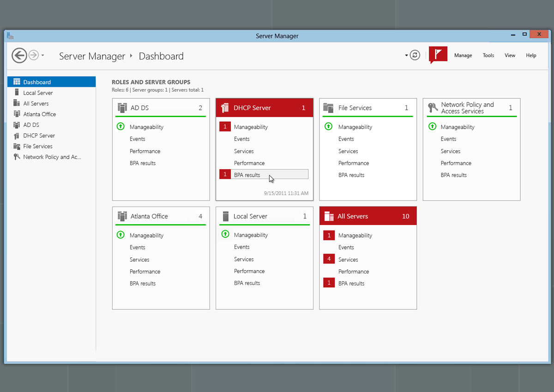
Task: Open Performance in the AD DS tile
Action: pos(145,151)
